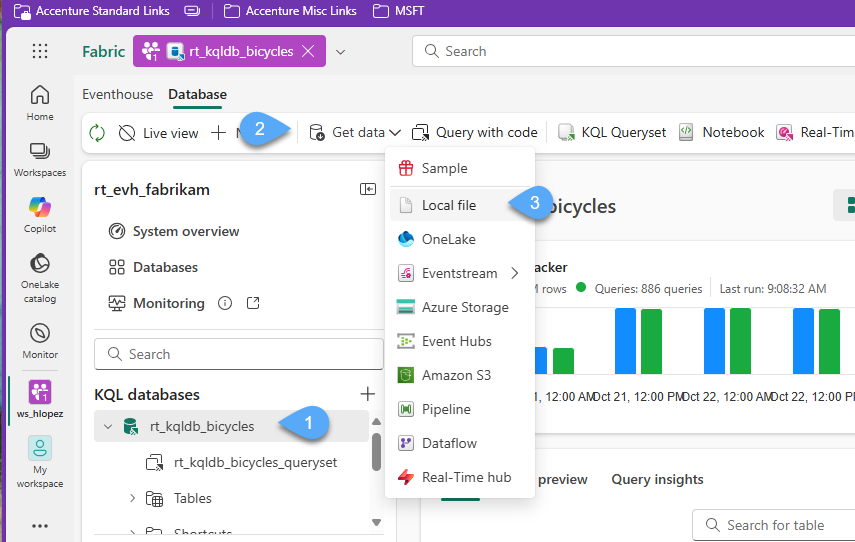Go to Home in the sidebar
The width and height of the screenshot is (855, 542).
click(x=40, y=103)
